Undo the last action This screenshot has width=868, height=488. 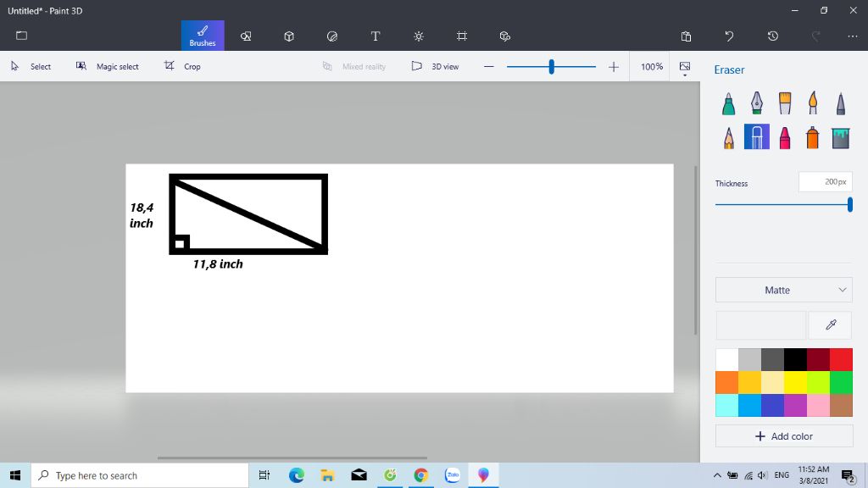coord(729,36)
